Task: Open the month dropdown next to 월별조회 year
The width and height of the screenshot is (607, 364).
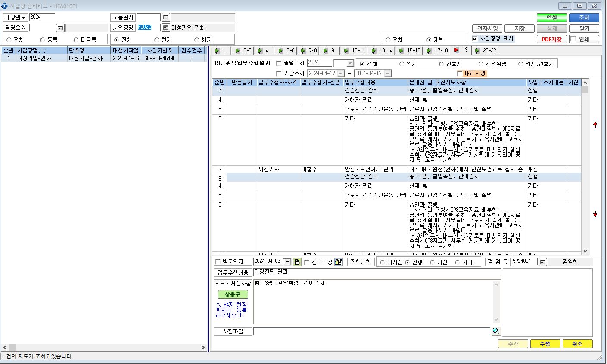Action: [350, 63]
